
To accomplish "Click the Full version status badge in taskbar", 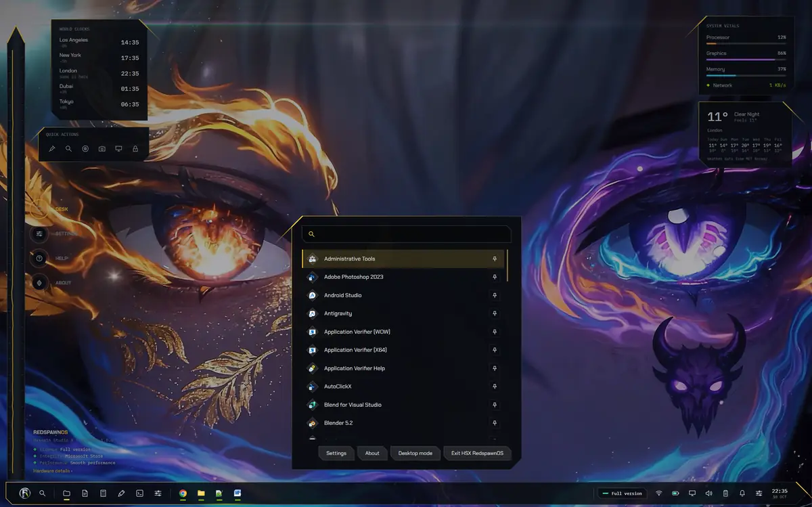I will tap(623, 493).
